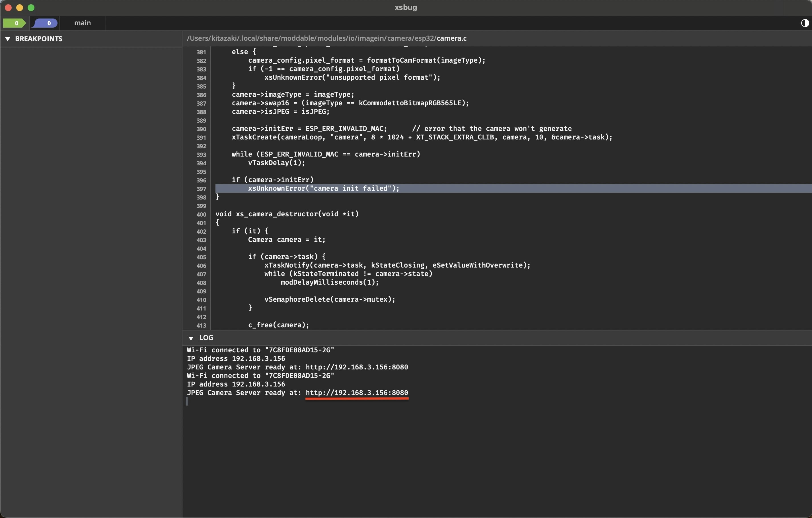Click line number 382 in gutter
The height and width of the screenshot is (518, 812).
(201, 61)
